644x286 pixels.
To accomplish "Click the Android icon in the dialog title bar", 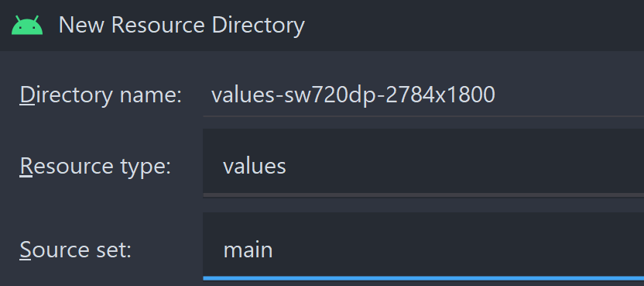I will [27, 25].
